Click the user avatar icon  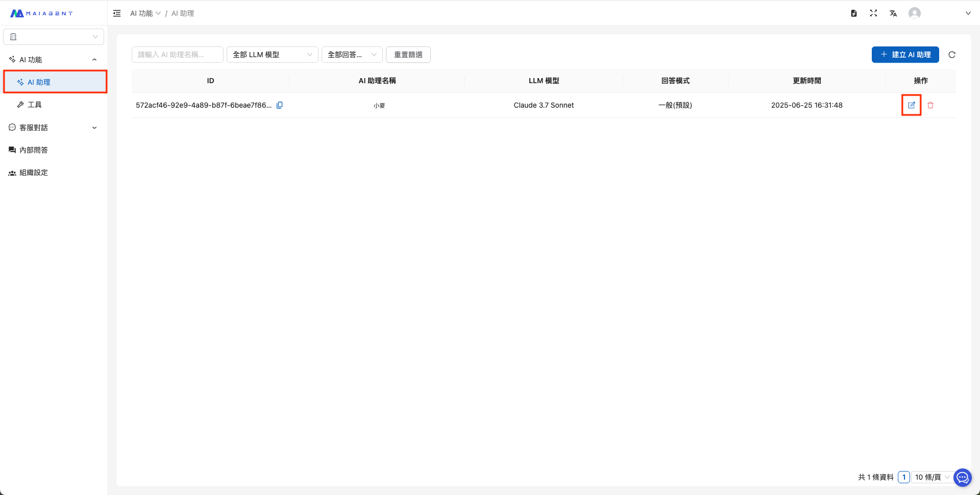(x=915, y=13)
